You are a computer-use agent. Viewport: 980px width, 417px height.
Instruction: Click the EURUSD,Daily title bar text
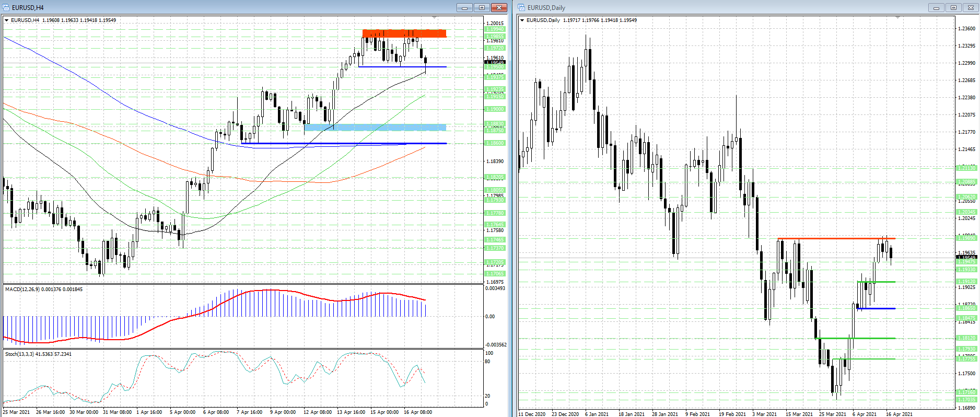click(x=546, y=8)
